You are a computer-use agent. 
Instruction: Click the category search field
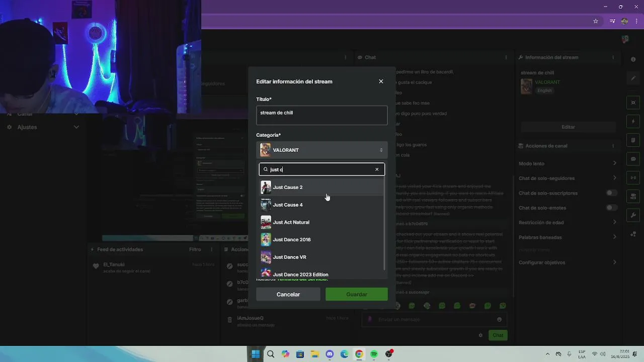pos(322,169)
